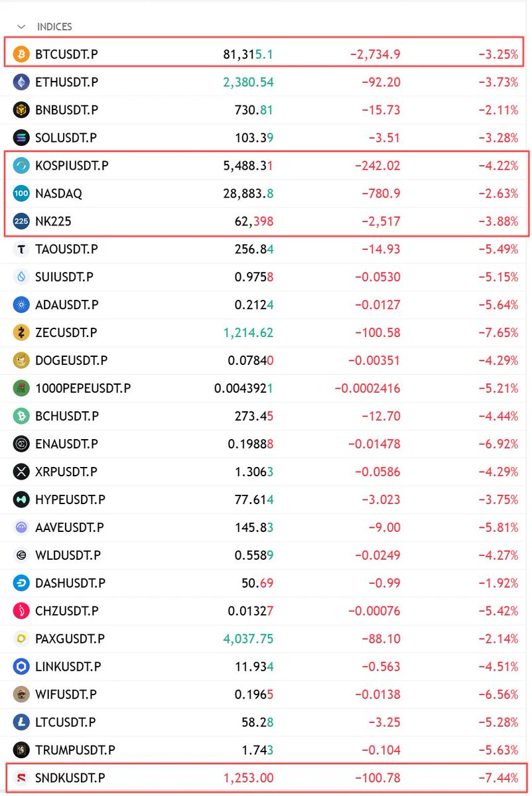Click the BNB coin icon

coord(21,110)
